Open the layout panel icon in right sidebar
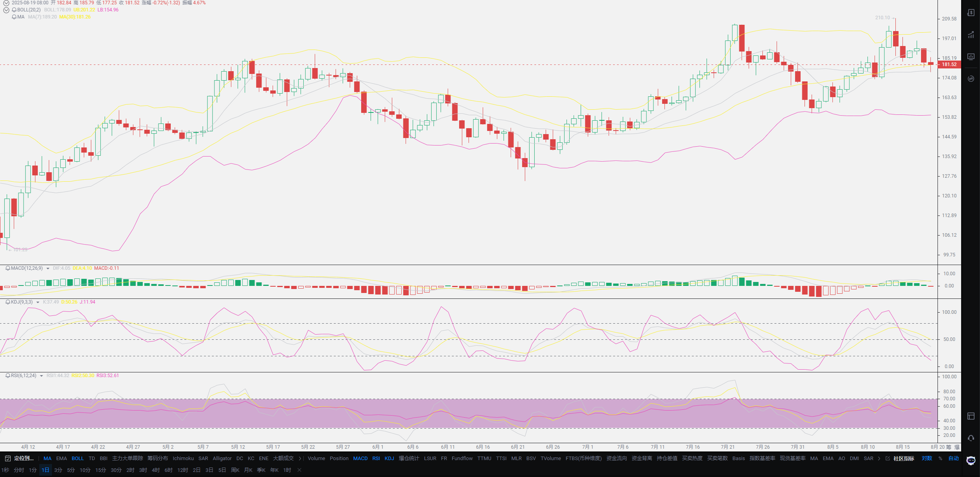Image resolution: width=980 pixels, height=477 pixels. (x=971, y=416)
